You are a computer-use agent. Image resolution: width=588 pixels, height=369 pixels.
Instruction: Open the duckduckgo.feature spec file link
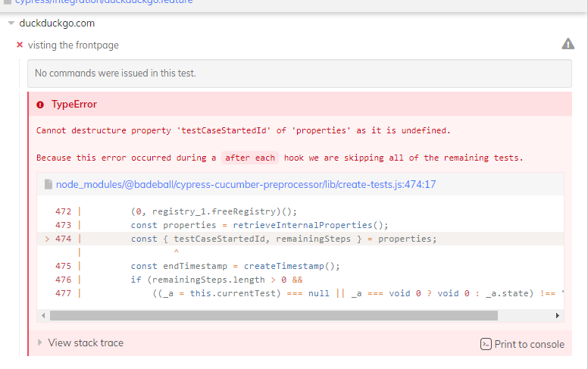tap(104, 2)
